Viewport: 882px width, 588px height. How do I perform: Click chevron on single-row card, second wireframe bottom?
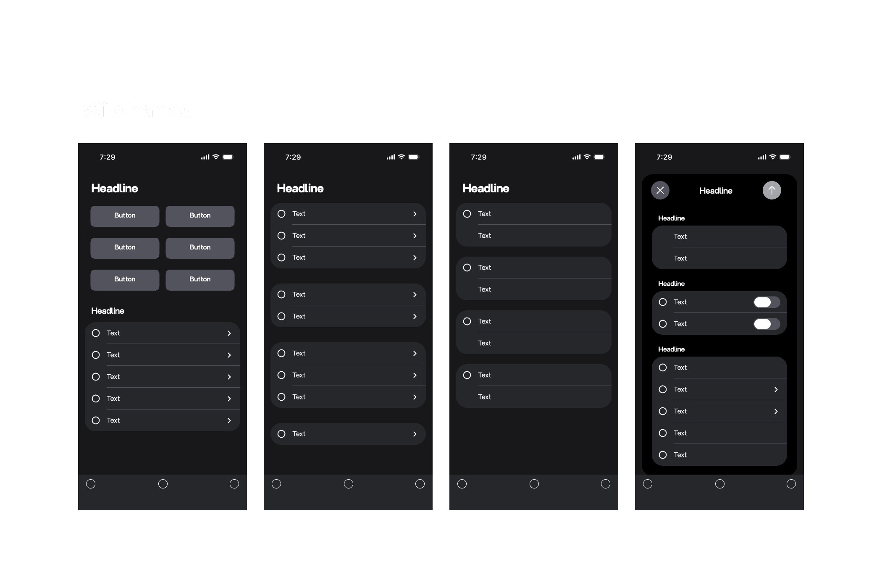(415, 434)
